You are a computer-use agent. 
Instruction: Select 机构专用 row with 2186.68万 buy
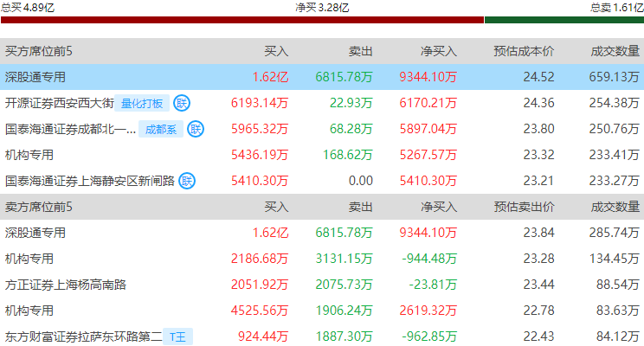(x=322, y=259)
